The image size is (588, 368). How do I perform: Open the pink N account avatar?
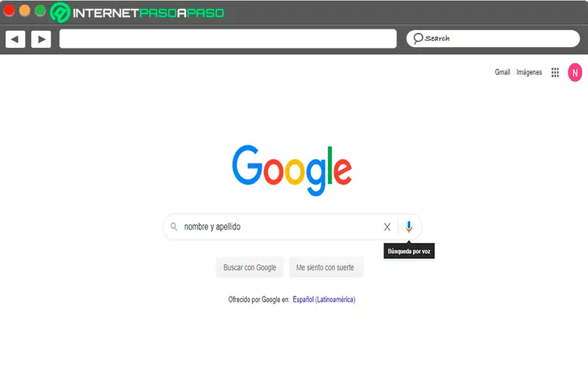[575, 72]
